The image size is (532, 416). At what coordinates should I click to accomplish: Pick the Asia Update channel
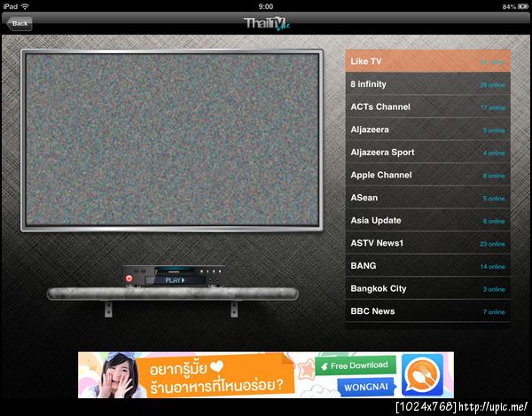tap(428, 220)
